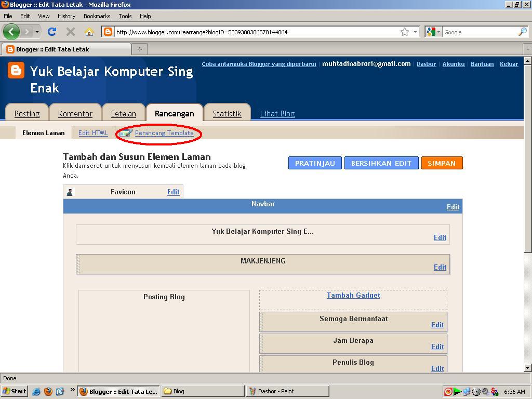Screen dimensions: 532x399
Task: Open the Bantuan help link
Action: (482, 64)
